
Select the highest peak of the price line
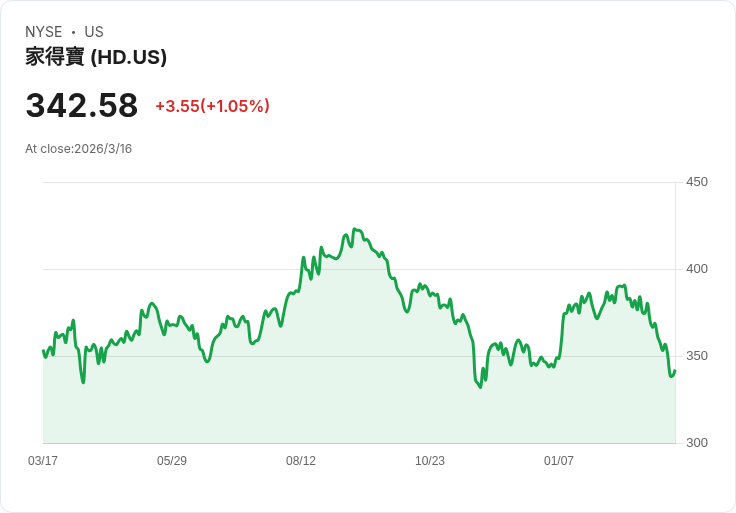(x=355, y=229)
